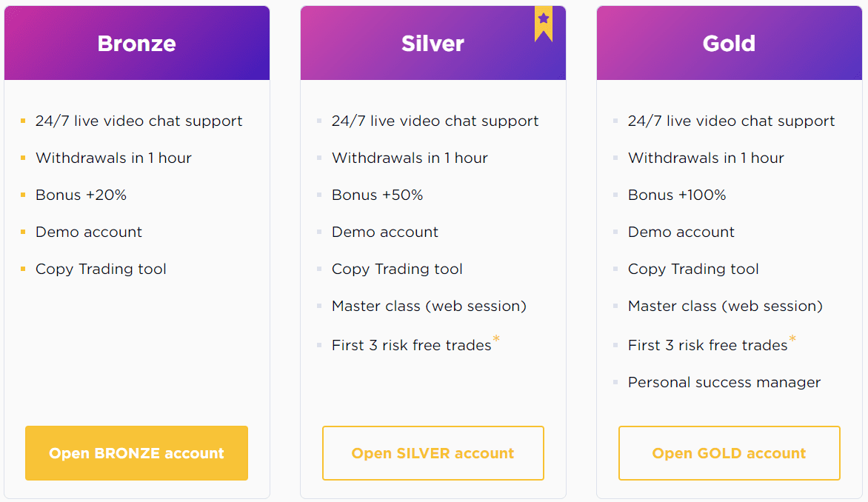Click Copy Trading tool in the Gold plan
This screenshot has width=868, height=502.
tap(693, 269)
